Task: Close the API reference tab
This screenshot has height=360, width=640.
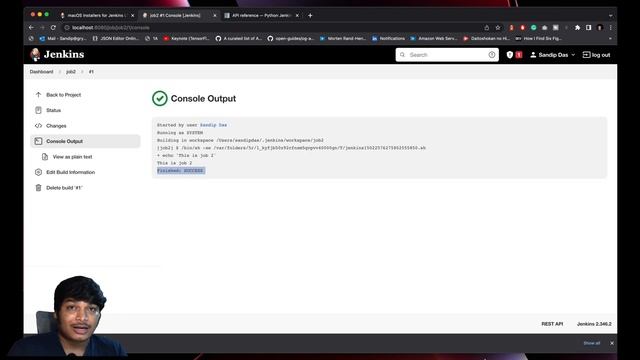Action: pos(297,16)
